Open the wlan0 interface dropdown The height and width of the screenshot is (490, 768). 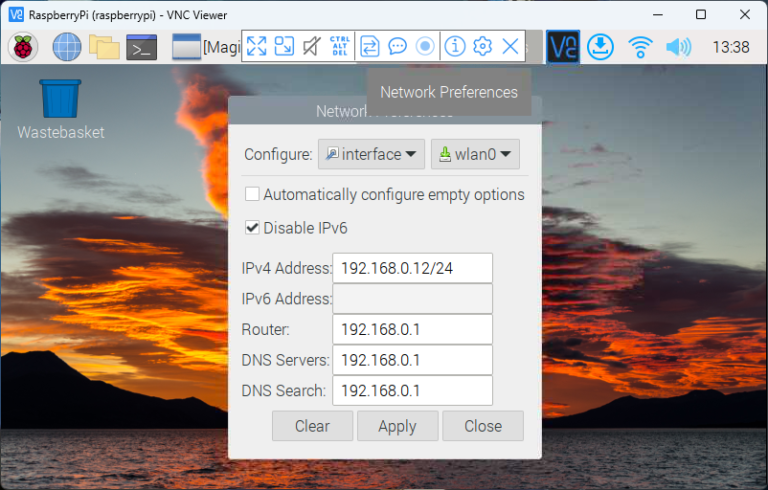475,154
